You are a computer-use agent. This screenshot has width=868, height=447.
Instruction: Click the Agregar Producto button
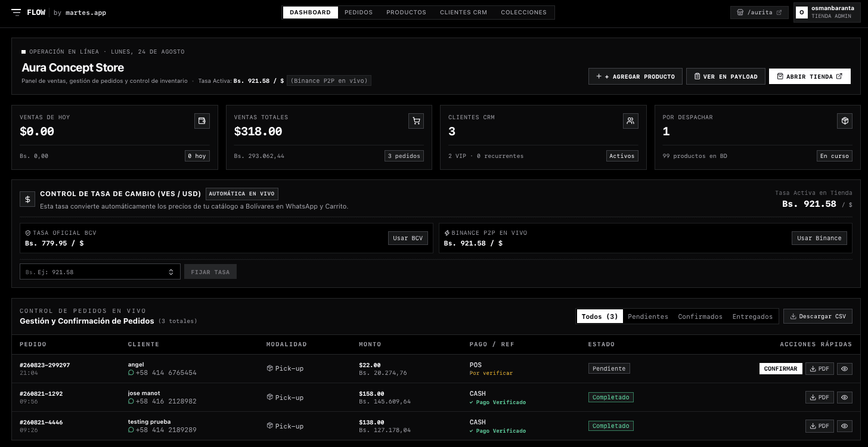(635, 76)
